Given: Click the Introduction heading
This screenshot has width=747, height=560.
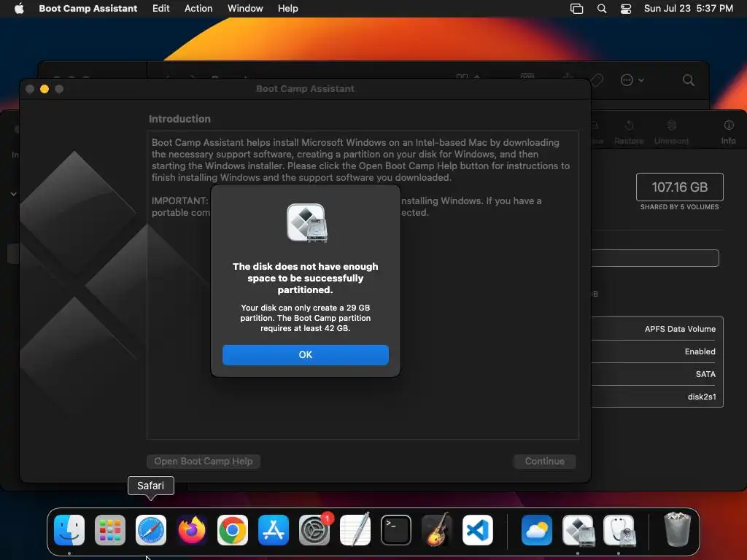Looking at the screenshot, I should [x=179, y=119].
